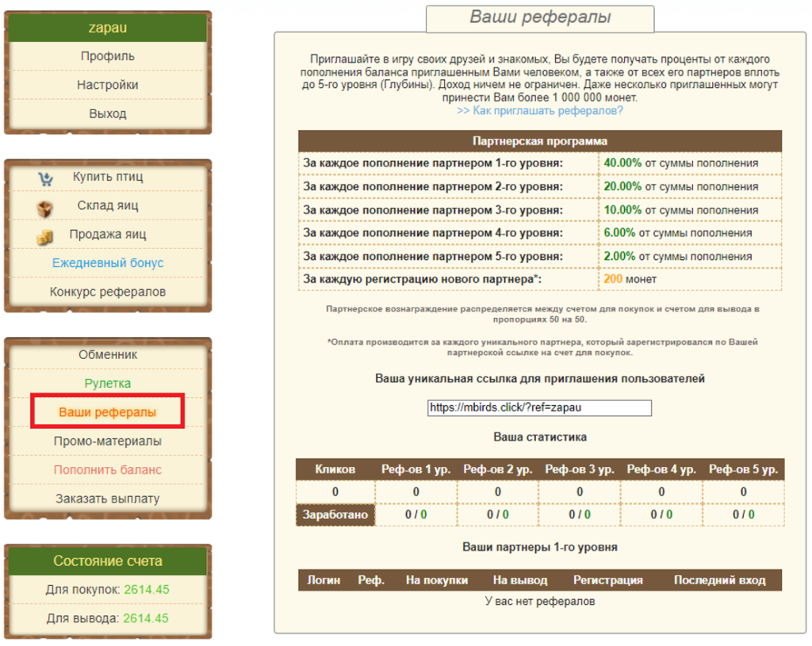Click the zapau username header
The height and width of the screenshot is (646, 812).
[108, 28]
